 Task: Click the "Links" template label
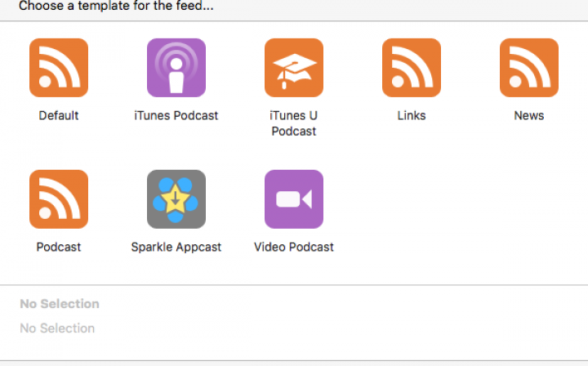pyautogui.click(x=412, y=115)
